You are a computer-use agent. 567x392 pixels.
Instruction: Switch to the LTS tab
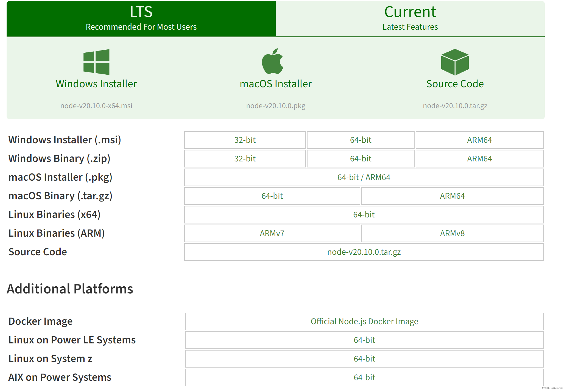coord(141,19)
